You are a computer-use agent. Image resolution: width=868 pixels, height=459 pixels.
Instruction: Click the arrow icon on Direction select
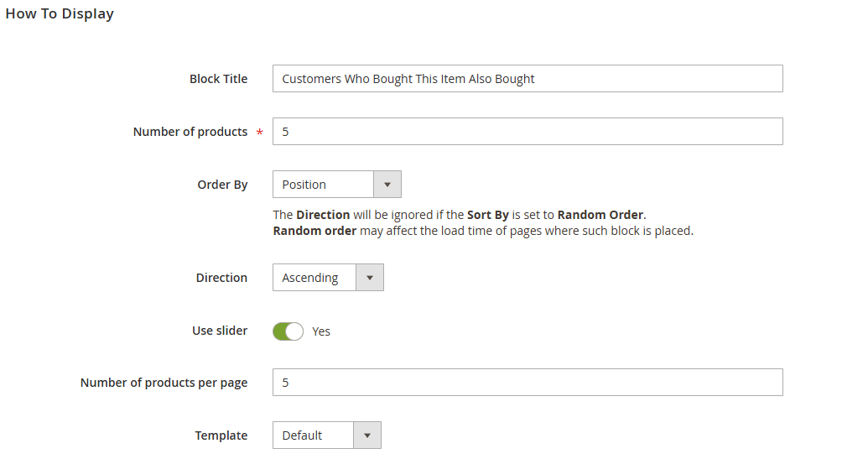click(370, 278)
